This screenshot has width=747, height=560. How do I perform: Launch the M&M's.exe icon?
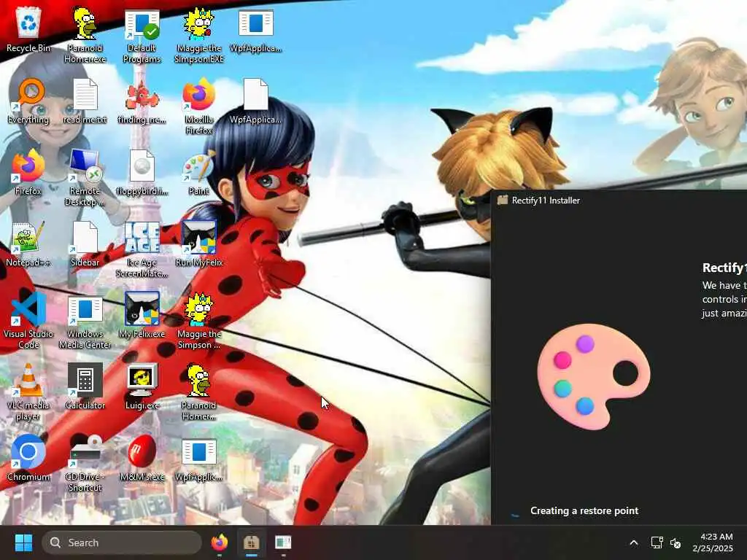point(142,458)
